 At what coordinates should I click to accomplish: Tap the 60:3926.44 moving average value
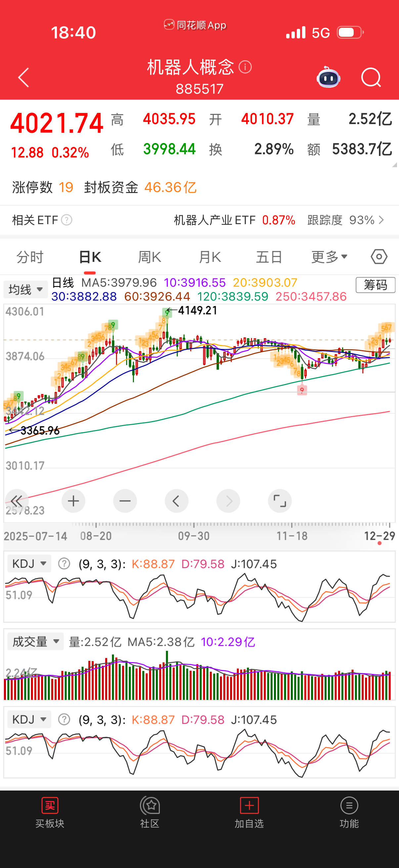pyautogui.click(x=157, y=297)
